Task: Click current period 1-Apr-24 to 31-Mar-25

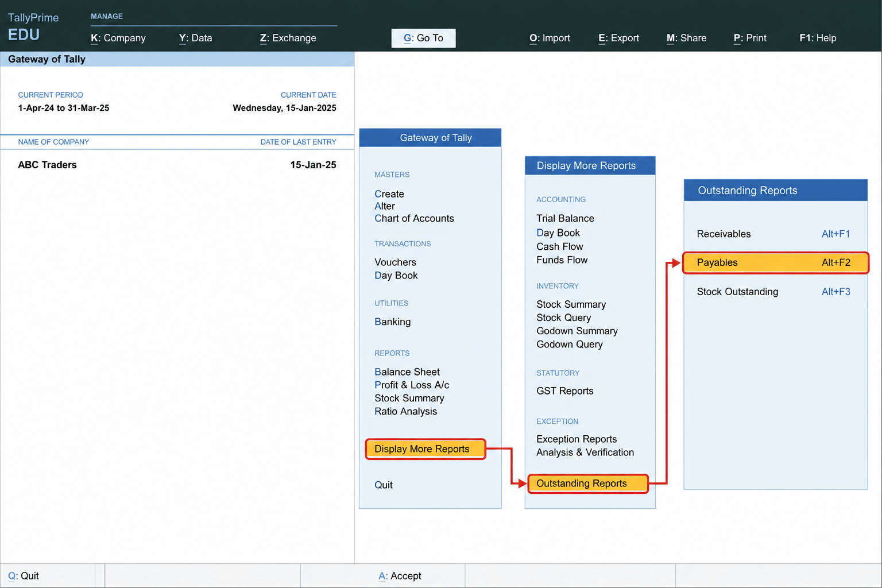Action: click(64, 108)
